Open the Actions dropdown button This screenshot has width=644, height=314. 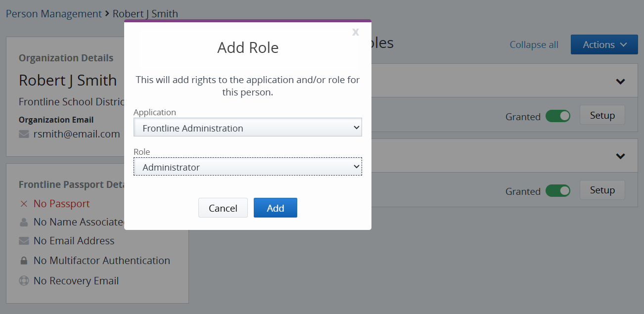pos(604,45)
